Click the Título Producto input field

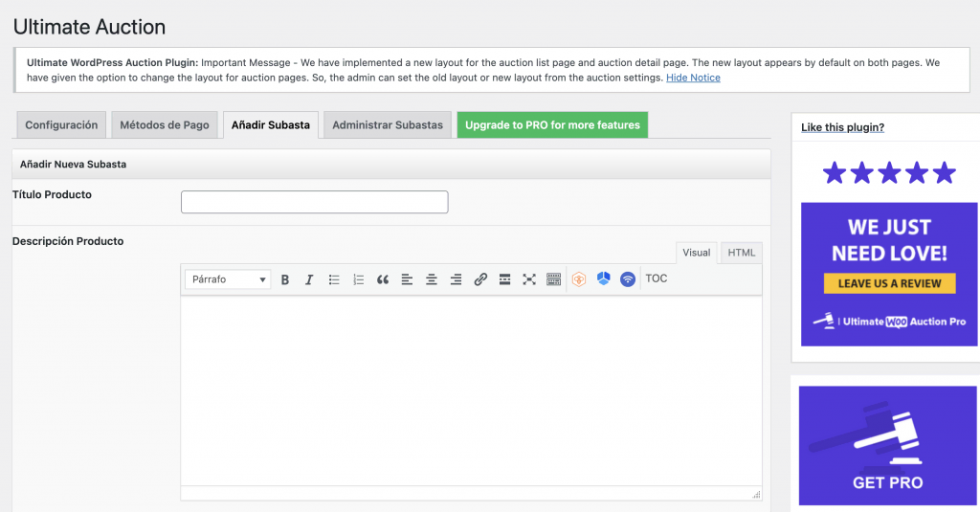pos(314,202)
